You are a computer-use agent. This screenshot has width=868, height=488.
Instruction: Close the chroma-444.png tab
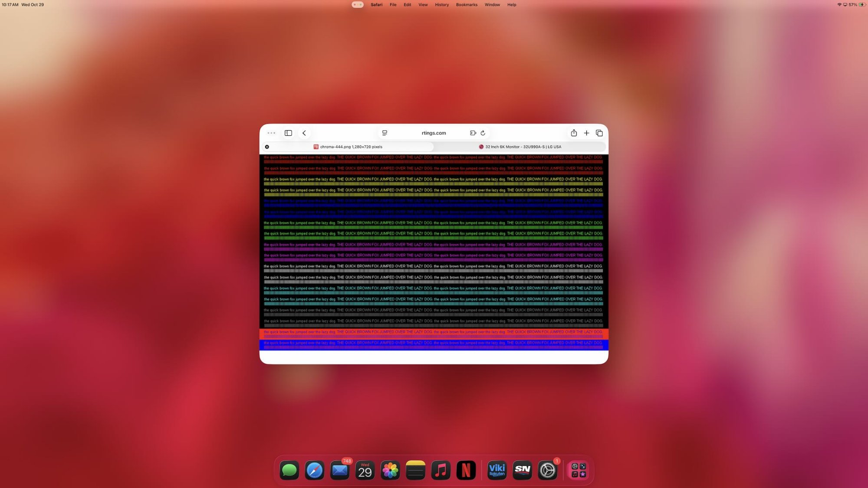[x=267, y=147]
